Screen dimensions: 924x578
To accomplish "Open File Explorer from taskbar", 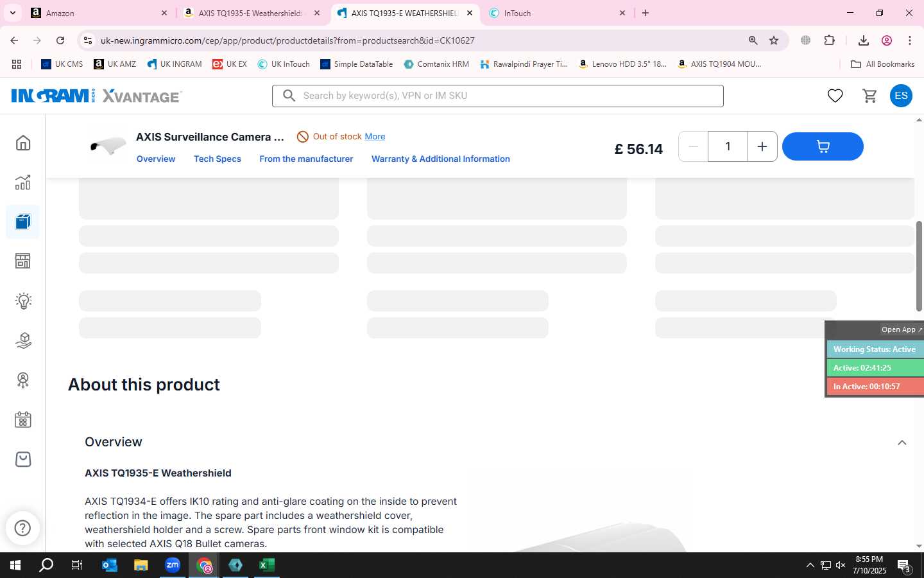I will [x=141, y=565].
